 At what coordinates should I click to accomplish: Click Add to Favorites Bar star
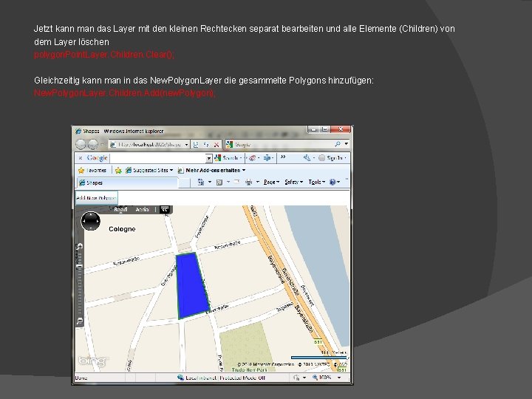[x=118, y=171]
